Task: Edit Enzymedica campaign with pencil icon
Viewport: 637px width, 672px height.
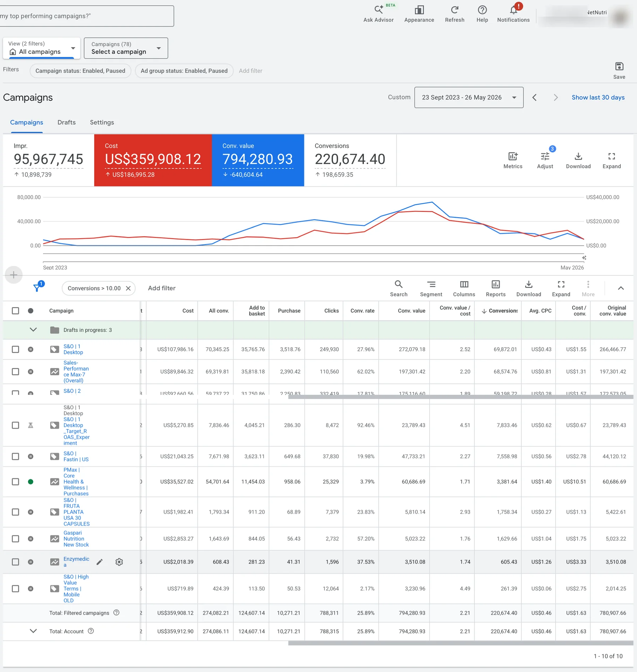Action: pyautogui.click(x=100, y=562)
